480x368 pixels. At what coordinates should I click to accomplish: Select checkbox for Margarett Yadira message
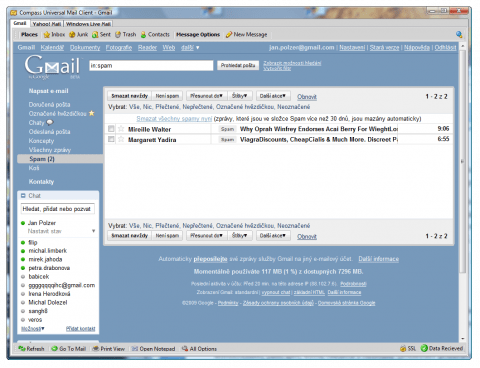111,139
